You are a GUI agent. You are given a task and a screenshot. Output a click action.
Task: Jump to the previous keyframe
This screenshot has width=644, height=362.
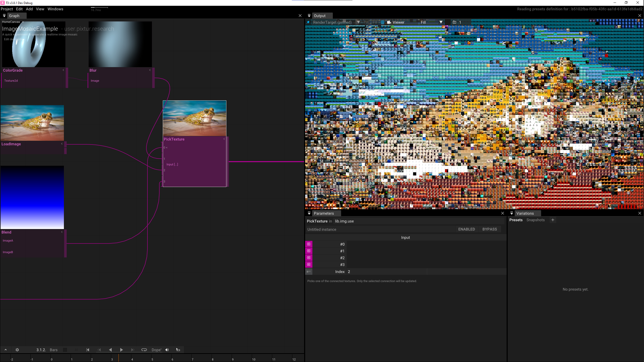point(99,350)
